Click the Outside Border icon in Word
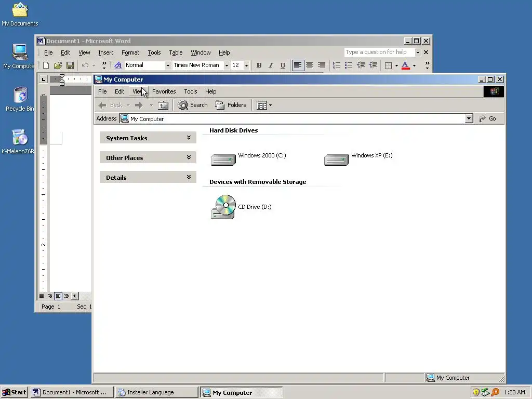This screenshot has height=399, width=532. 389,65
